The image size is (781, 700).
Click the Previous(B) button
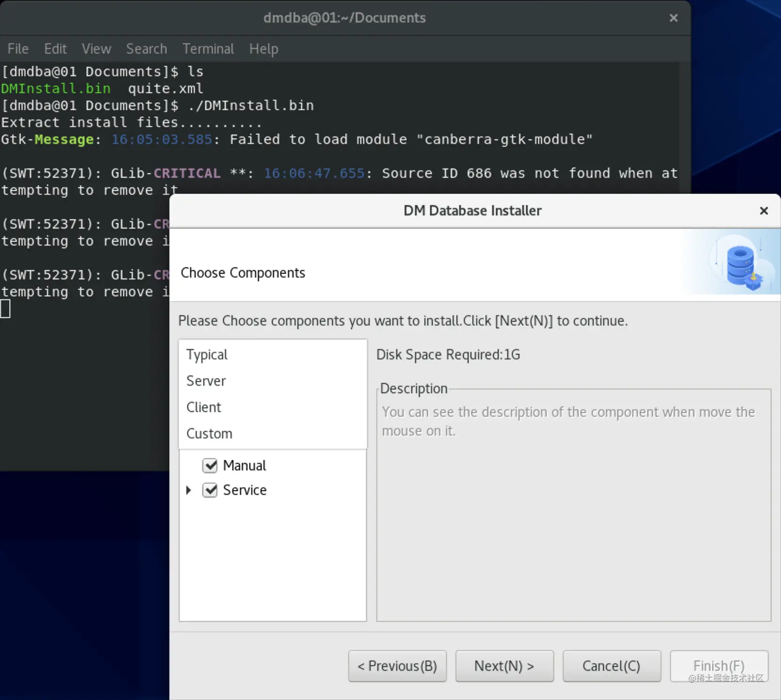(398, 666)
